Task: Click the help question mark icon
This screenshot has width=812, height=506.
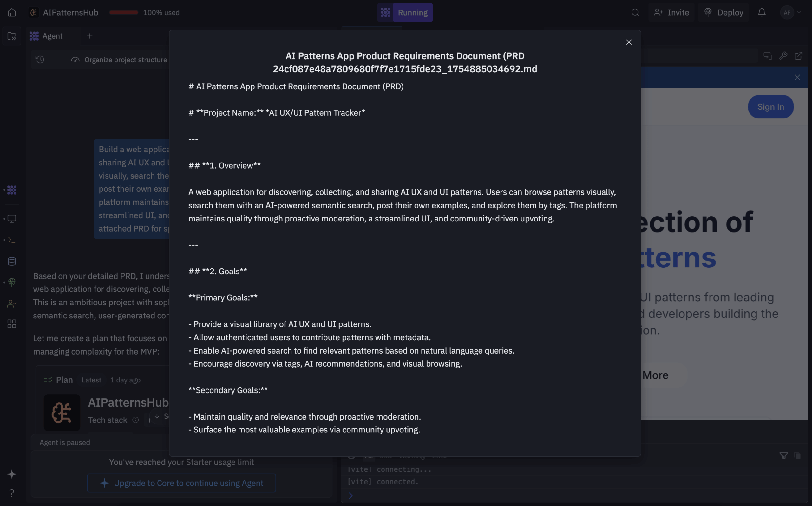Action: [x=12, y=493]
